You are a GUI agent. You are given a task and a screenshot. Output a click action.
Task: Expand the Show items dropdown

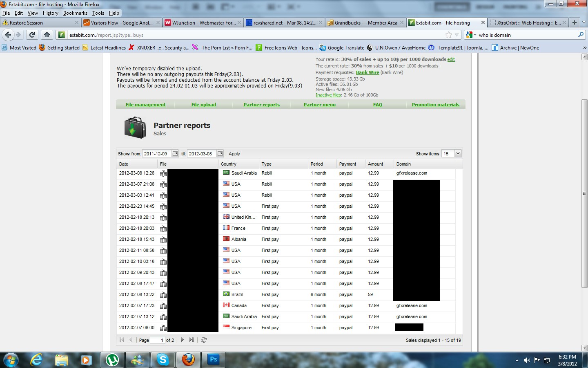[458, 154]
